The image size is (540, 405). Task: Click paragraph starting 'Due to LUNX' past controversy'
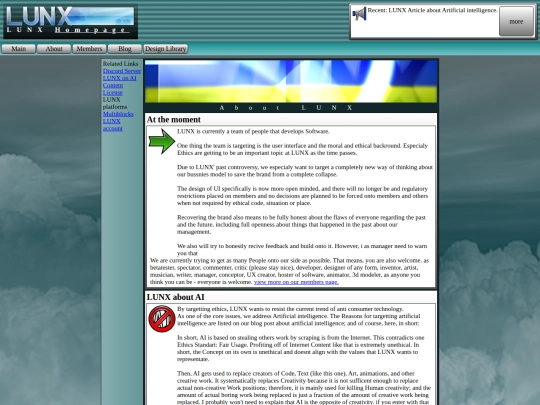305,171
